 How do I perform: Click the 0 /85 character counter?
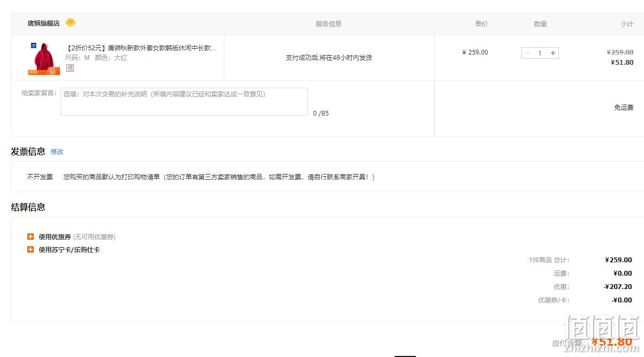pos(321,113)
